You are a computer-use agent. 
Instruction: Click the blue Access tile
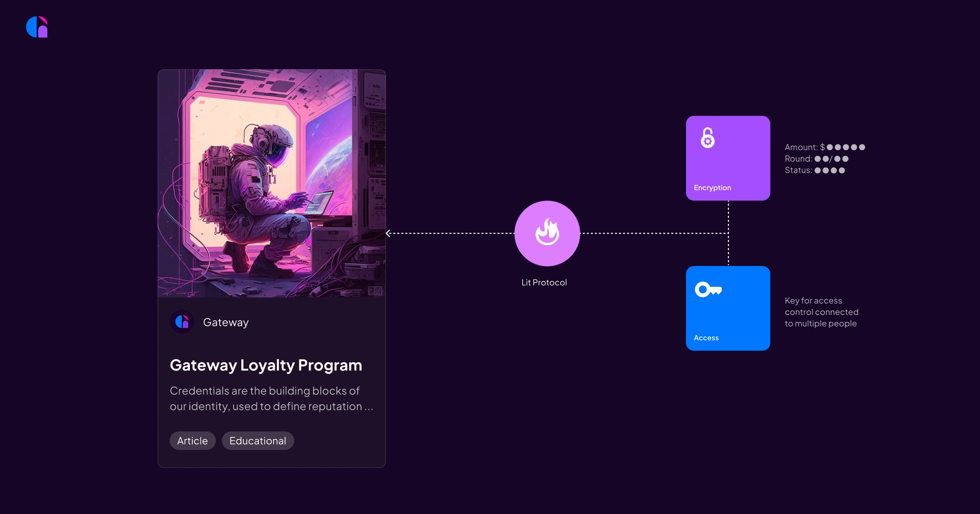pyautogui.click(x=735, y=314)
